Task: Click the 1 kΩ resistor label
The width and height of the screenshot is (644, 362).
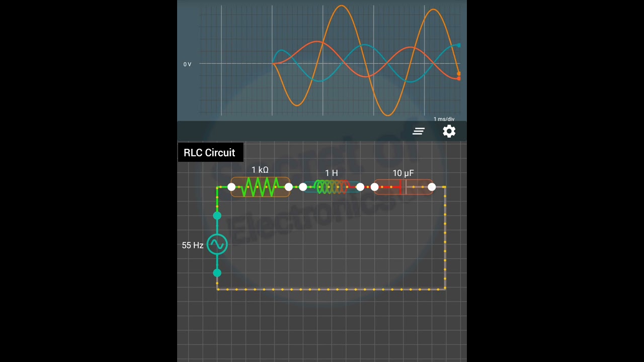Action: (260, 170)
